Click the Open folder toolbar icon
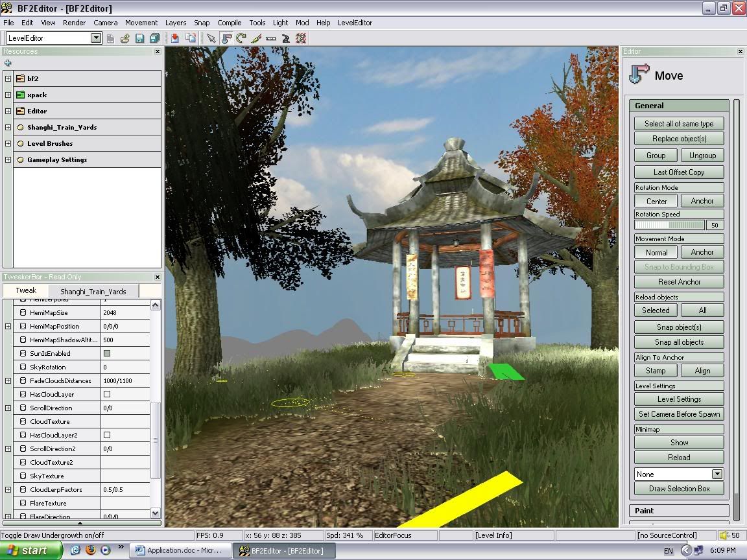Image resolution: width=747 pixels, height=560 pixels. pos(124,39)
